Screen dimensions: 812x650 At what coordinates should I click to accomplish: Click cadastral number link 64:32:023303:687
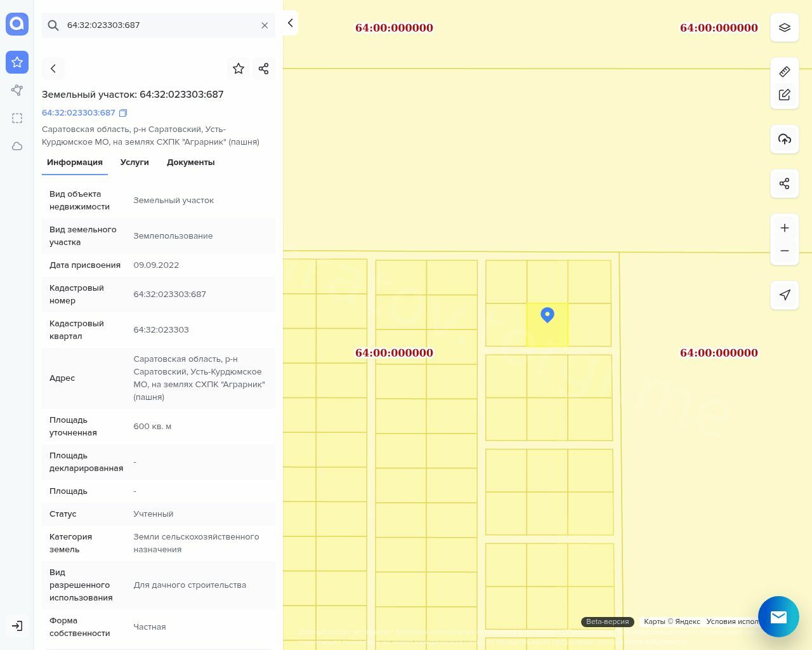point(79,113)
